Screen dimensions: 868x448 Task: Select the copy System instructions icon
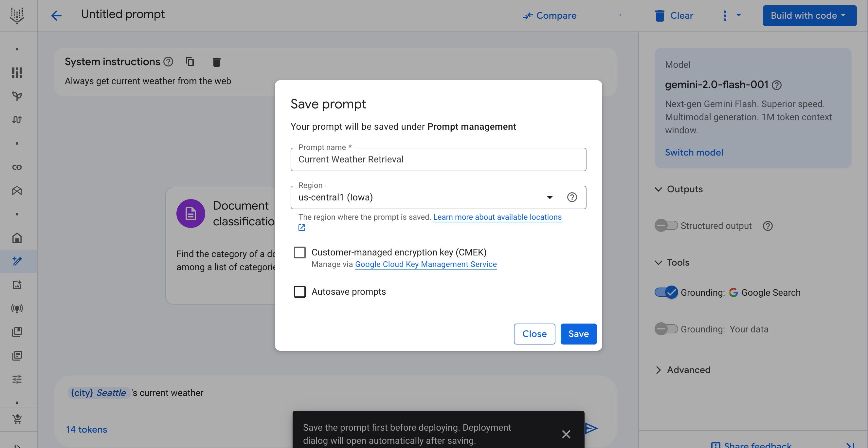click(190, 62)
